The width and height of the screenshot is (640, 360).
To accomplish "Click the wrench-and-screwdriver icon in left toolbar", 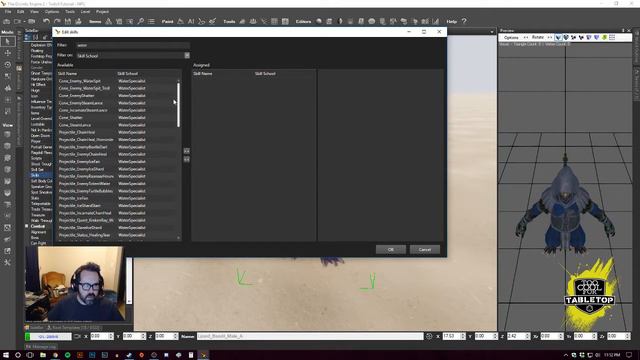I will (7, 262).
